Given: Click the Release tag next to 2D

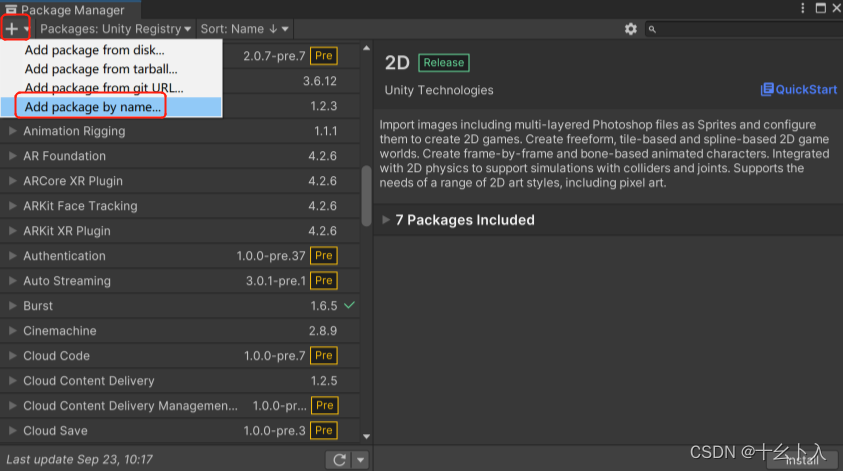Looking at the screenshot, I should 444,62.
